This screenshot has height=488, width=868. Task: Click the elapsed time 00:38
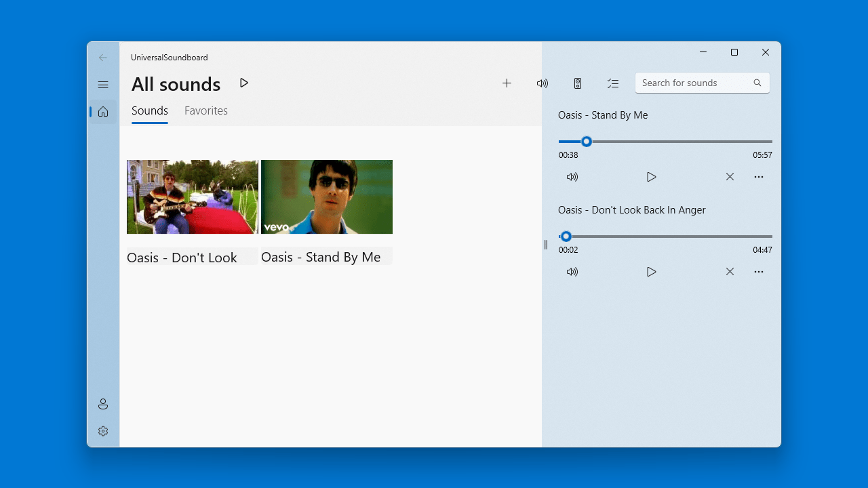pos(568,155)
